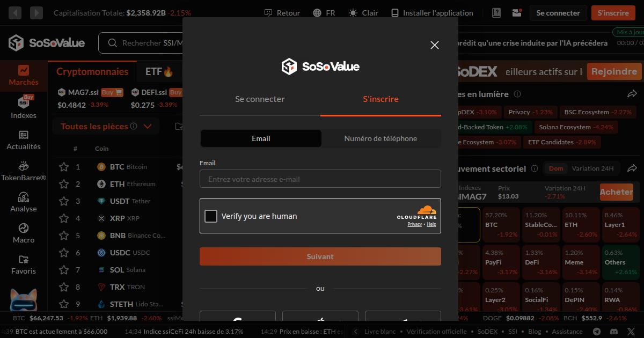644x338 pixels.
Task: Favorite BNB with star
Action: pos(64,236)
